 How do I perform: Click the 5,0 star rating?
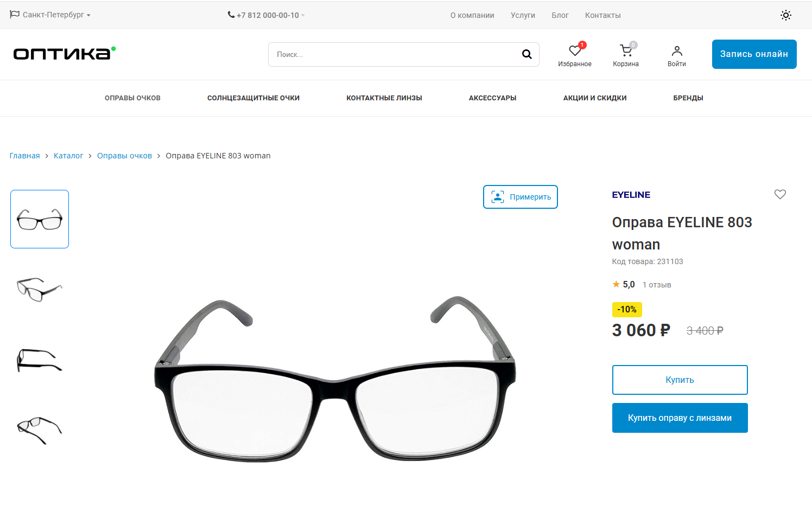click(x=624, y=284)
